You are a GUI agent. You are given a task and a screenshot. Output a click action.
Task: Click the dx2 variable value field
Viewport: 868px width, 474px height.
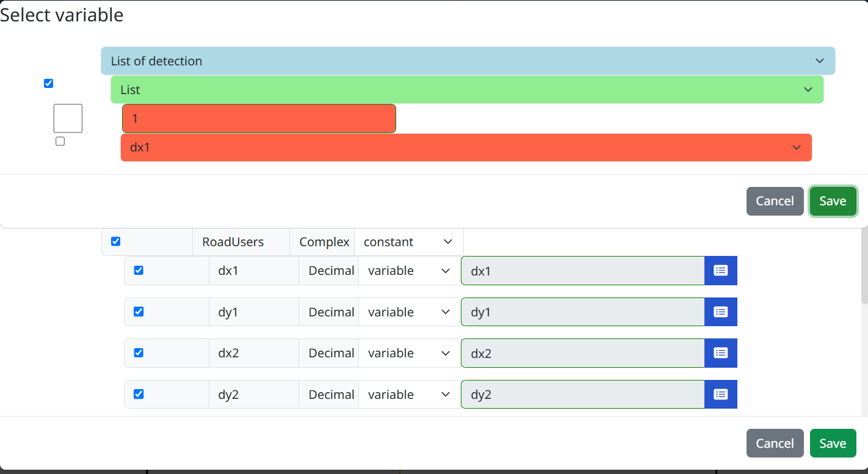click(x=583, y=353)
